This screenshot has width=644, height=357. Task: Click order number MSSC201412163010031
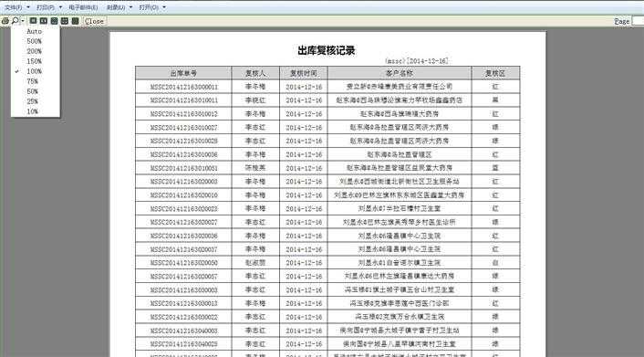[184, 168]
